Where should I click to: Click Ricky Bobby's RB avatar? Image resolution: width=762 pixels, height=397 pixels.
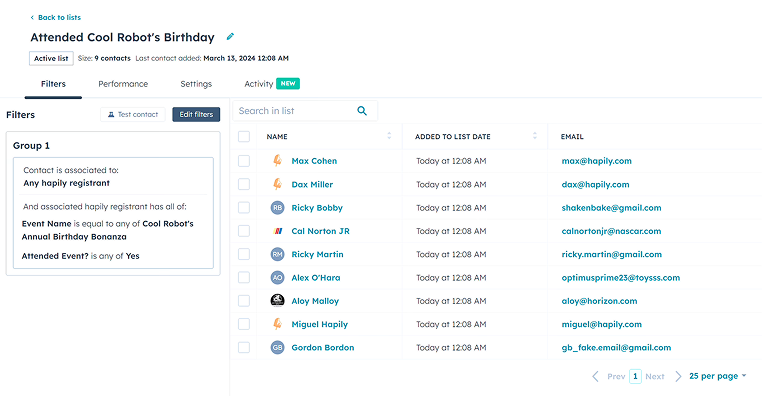click(x=277, y=207)
